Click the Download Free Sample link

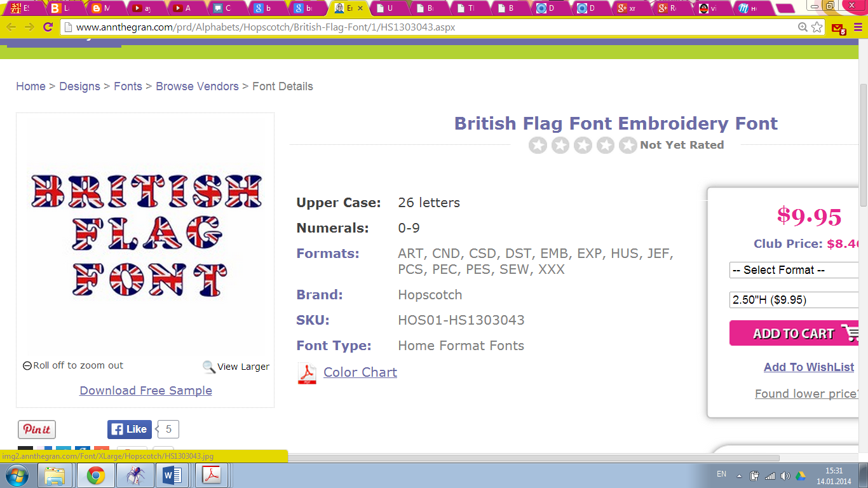point(146,391)
